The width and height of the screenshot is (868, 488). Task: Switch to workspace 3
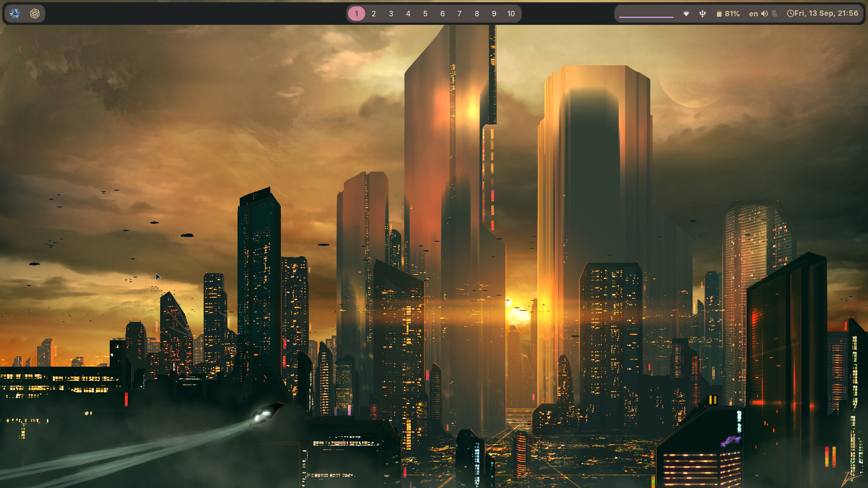coord(391,14)
